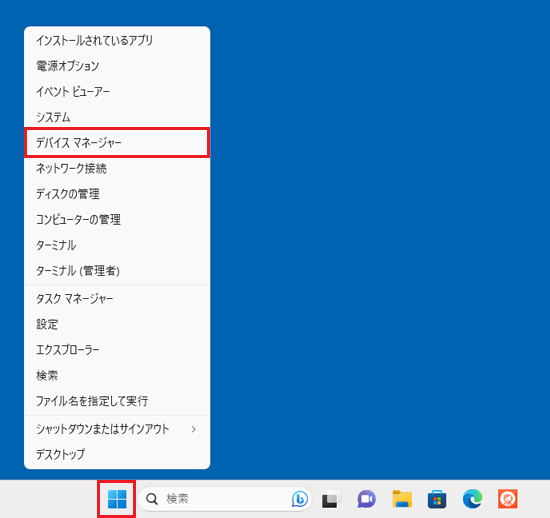Open デバイス マネージャー

[x=117, y=143]
